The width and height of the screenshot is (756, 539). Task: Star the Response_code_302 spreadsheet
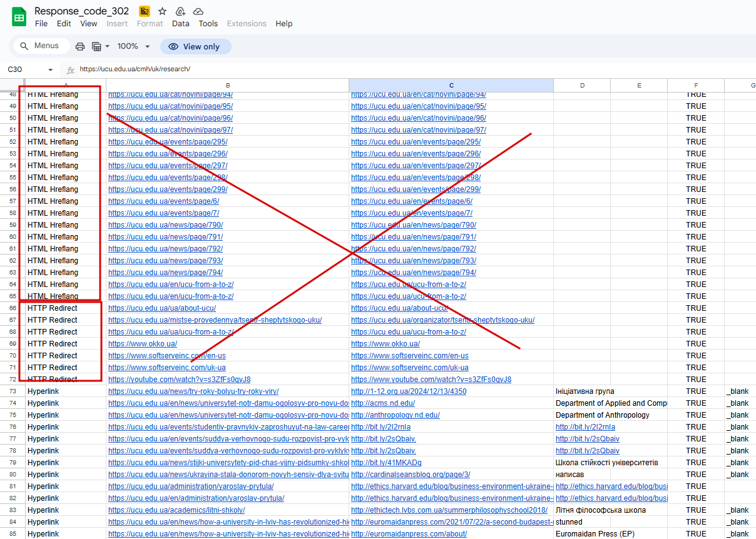(163, 11)
